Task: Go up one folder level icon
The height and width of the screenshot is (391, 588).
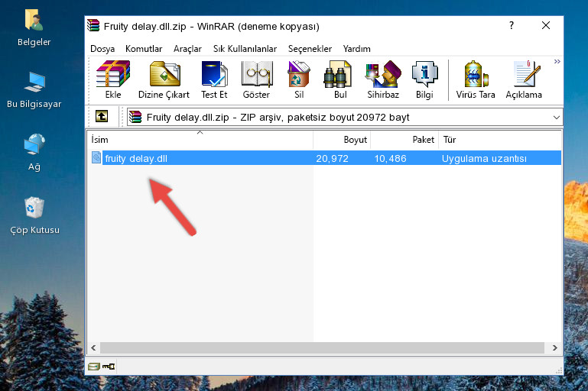Action: coord(102,116)
